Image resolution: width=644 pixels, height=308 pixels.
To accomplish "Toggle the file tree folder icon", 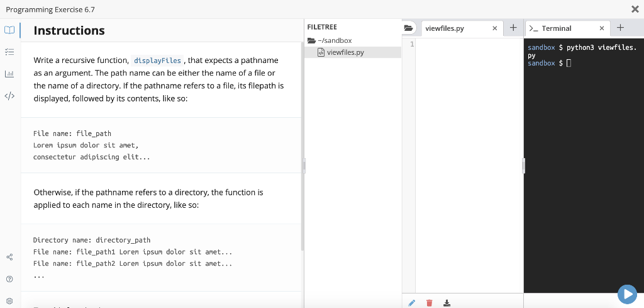I will (x=408, y=28).
